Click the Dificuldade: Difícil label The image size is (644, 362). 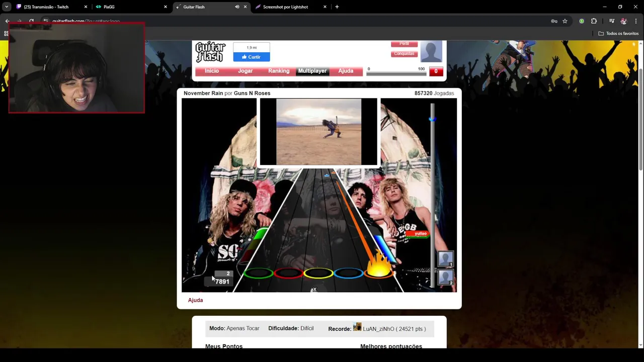(291, 328)
